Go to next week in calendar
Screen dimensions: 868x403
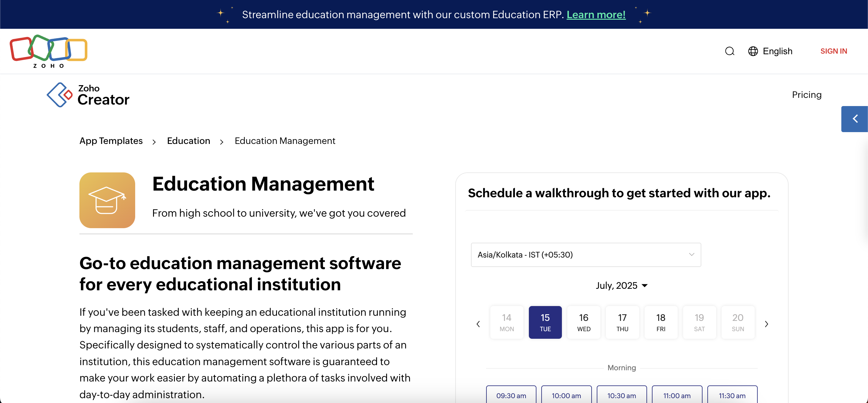[x=766, y=324]
